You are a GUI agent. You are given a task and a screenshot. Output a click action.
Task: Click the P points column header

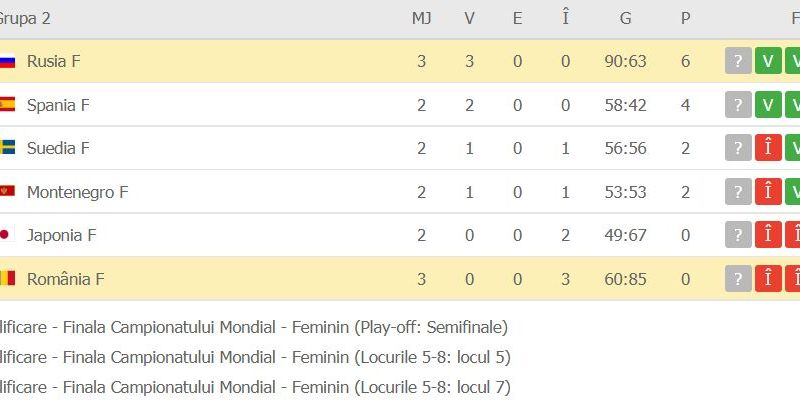(686, 18)
